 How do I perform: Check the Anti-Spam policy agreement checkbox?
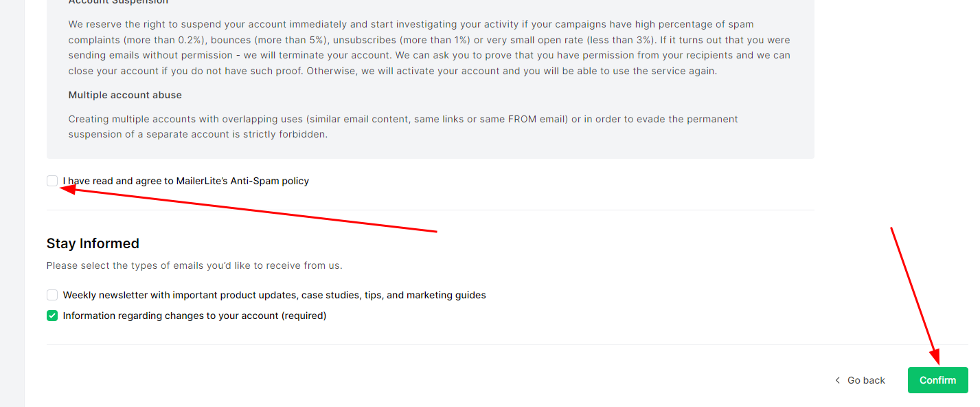coord(52,181)
